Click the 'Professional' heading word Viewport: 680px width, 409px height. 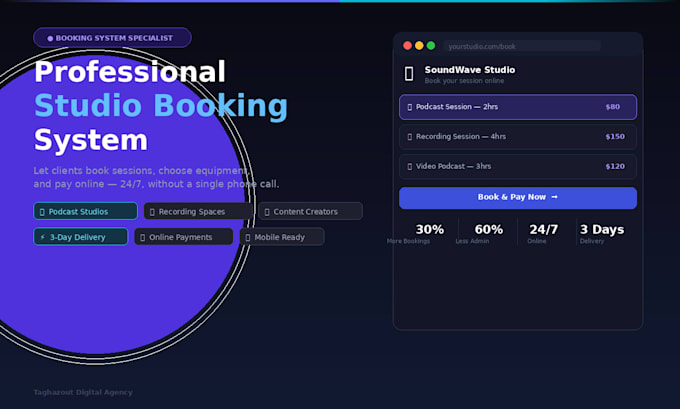tap(130, 72)
